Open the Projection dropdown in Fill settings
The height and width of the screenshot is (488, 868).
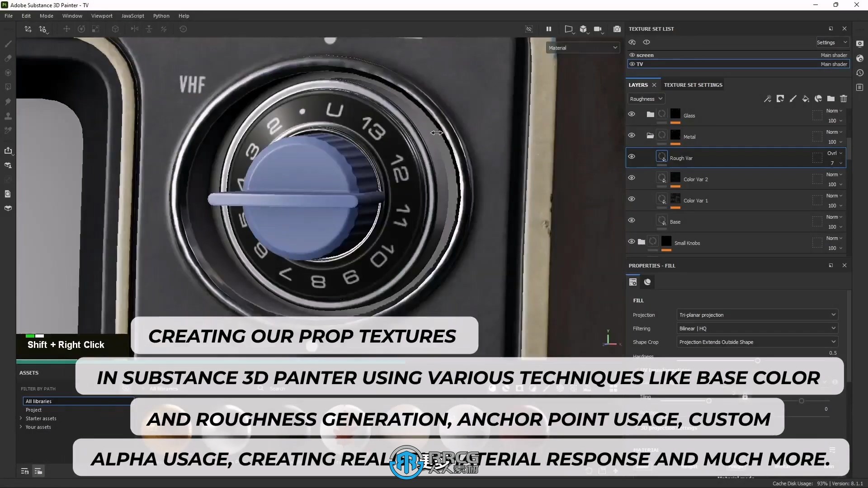tap(756, 314)
